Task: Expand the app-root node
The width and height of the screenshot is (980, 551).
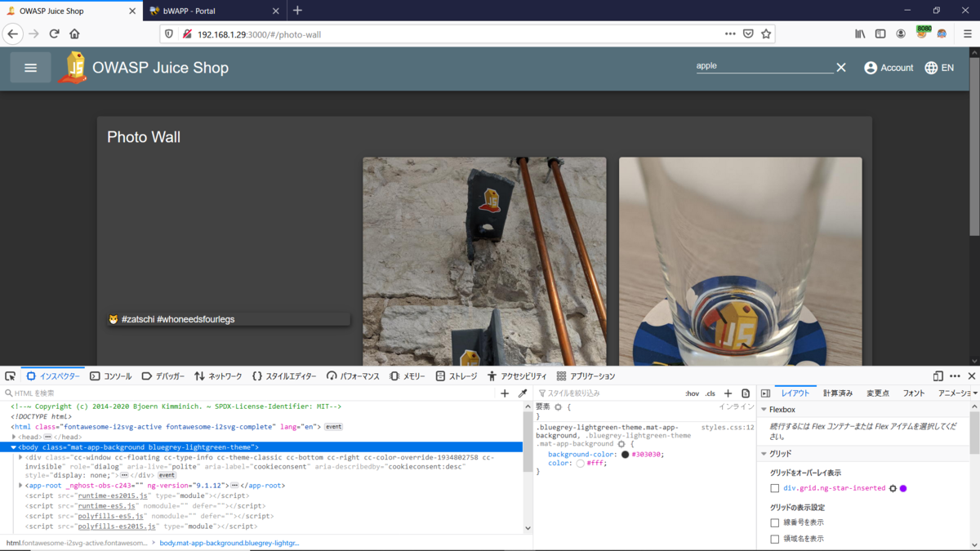Action: (20, 486)
